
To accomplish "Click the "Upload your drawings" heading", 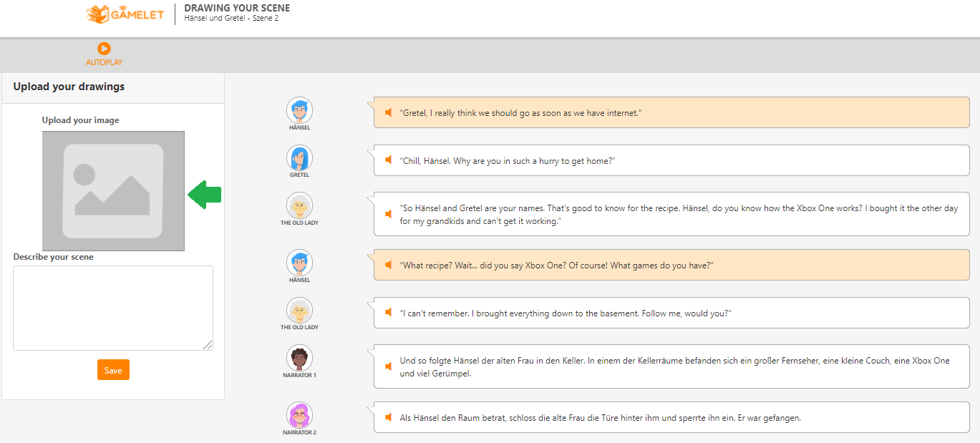I will pos(69,87).
